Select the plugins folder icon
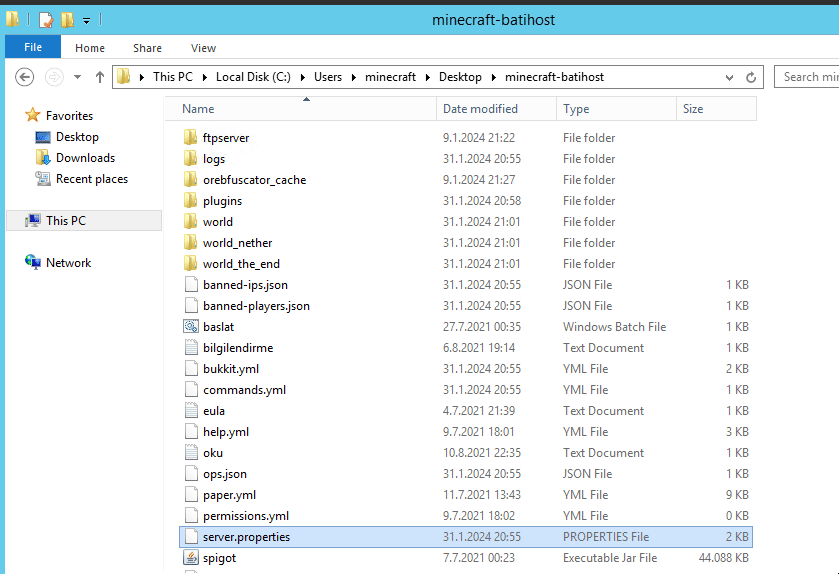Viewport: 839px width, 574px height. tap(192, 201)
